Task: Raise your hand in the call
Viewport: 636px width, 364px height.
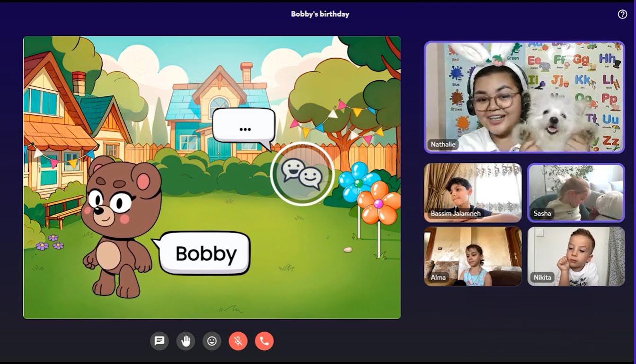Action: pyautogui.click(x=185, y=341)
